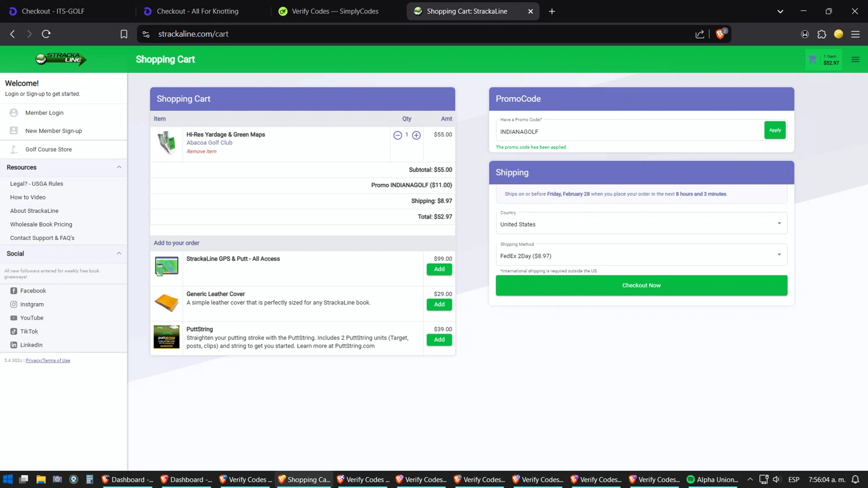
Task: Open the browser main menu
Action: 855,34
